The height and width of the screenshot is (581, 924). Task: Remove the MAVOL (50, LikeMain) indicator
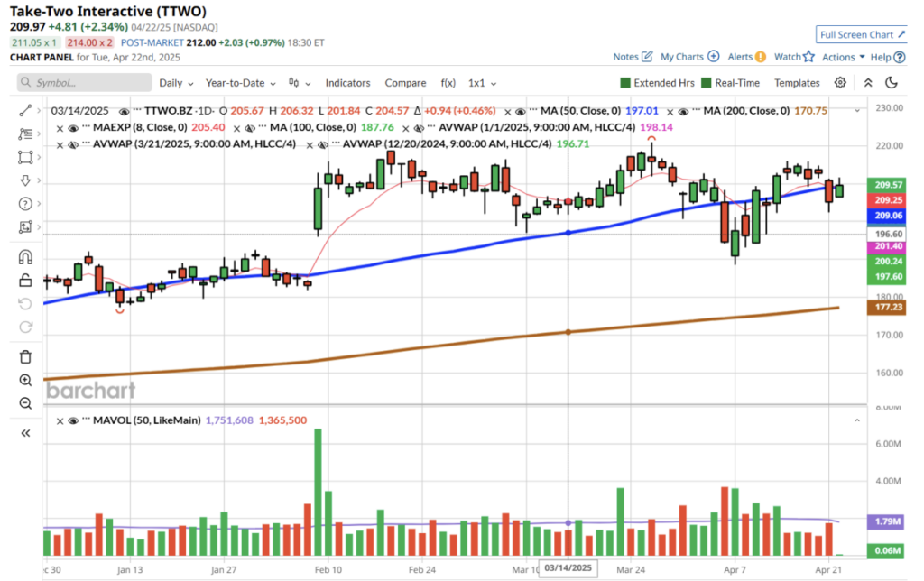60,420
